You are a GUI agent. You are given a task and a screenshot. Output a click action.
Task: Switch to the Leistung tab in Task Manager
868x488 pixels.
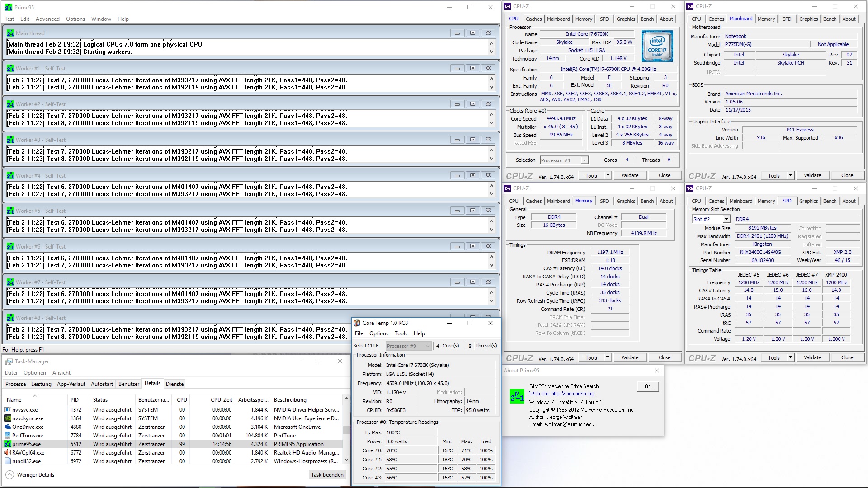coord(41,384)
